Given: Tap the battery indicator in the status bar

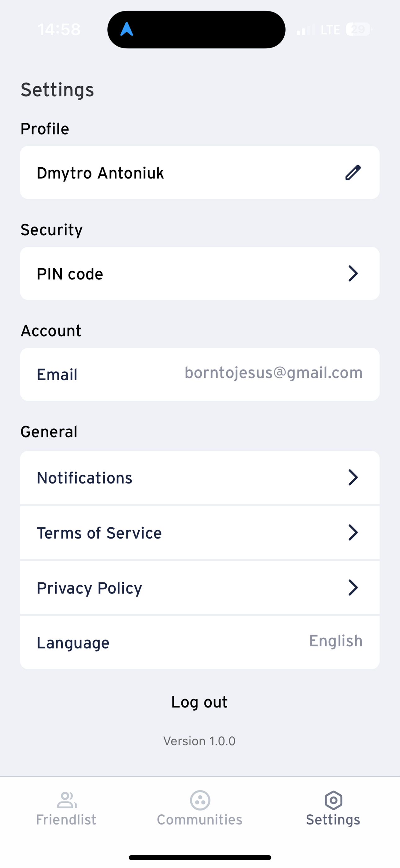Looking at the screenshot, I should point(358,29).
